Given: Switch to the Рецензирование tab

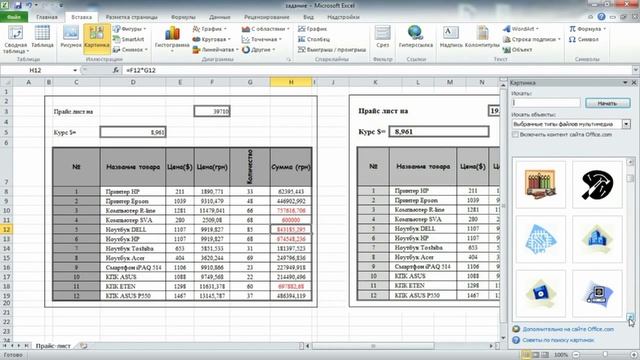Looking at the screenshot, I should tap(267, 17).
